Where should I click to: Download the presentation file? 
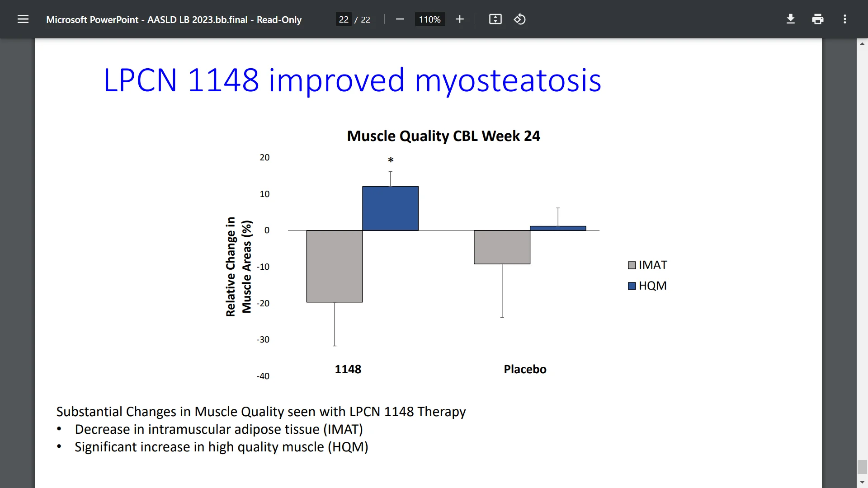click(x=790, y=19)
